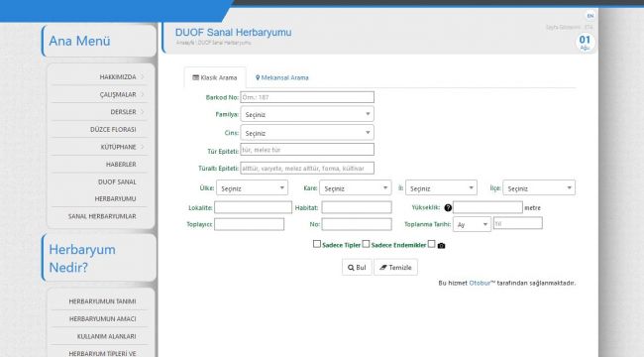The image size is (644, 357).
Task: Expand the KÜTÜPHANE menu chevron
Action: click(x=143, y=147)
